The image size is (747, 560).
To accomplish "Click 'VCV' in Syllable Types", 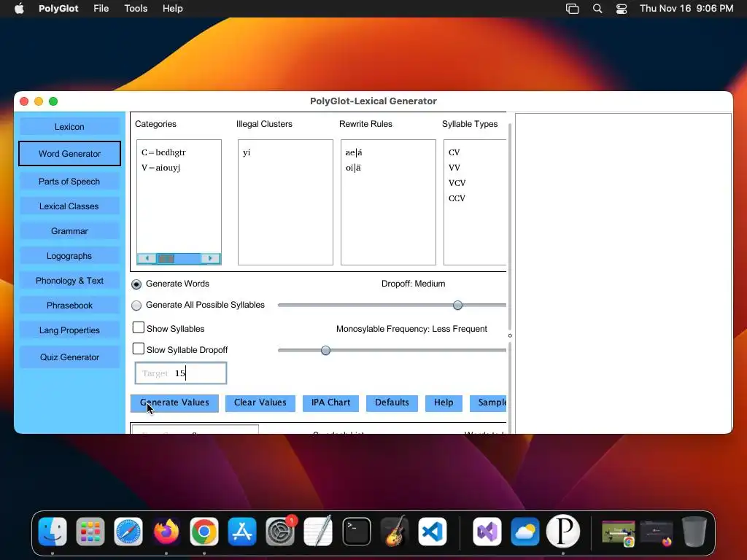I will 457,183.
